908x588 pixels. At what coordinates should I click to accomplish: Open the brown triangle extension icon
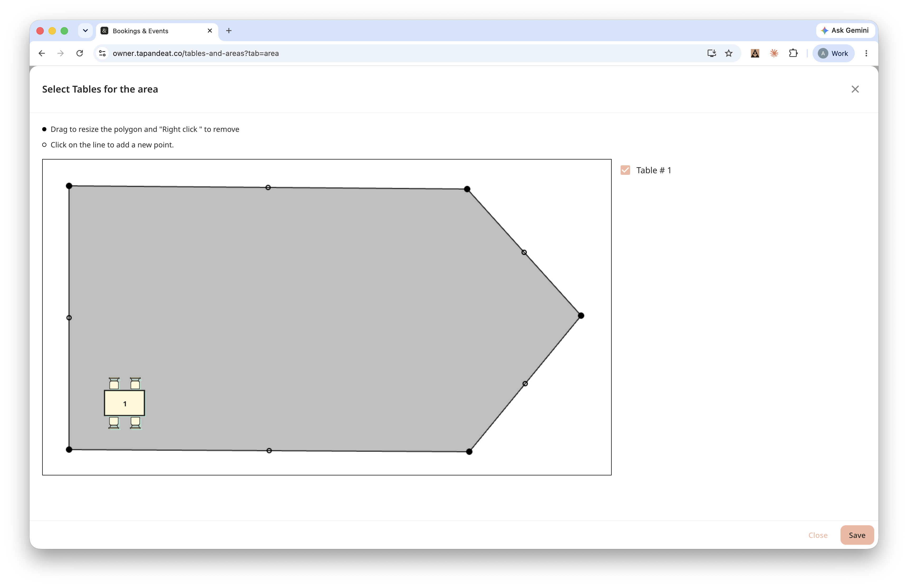click(755, 54)
